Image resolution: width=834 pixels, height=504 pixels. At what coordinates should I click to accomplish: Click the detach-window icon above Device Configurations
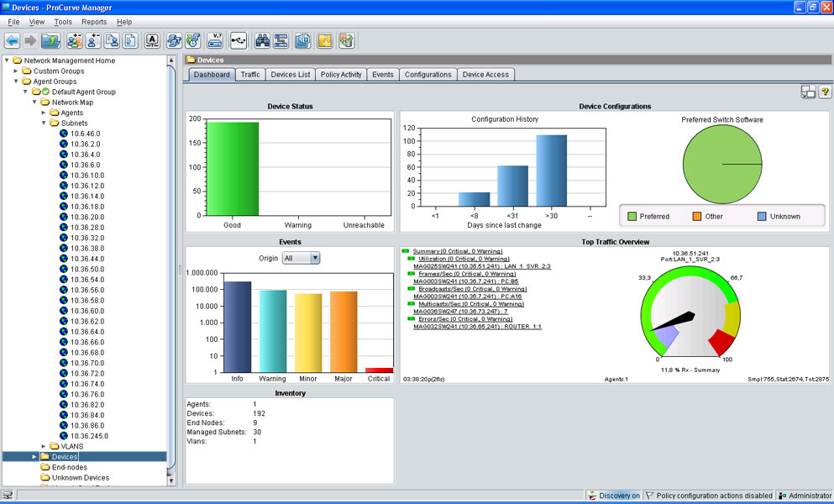pyautogui.click(x=808, y=92)
